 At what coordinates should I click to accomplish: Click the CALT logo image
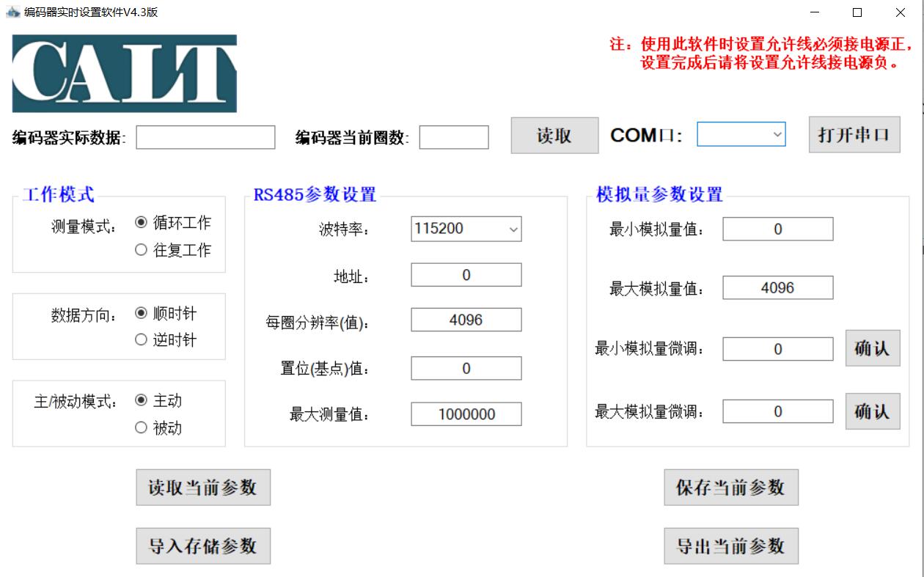[x=124, y=73]
